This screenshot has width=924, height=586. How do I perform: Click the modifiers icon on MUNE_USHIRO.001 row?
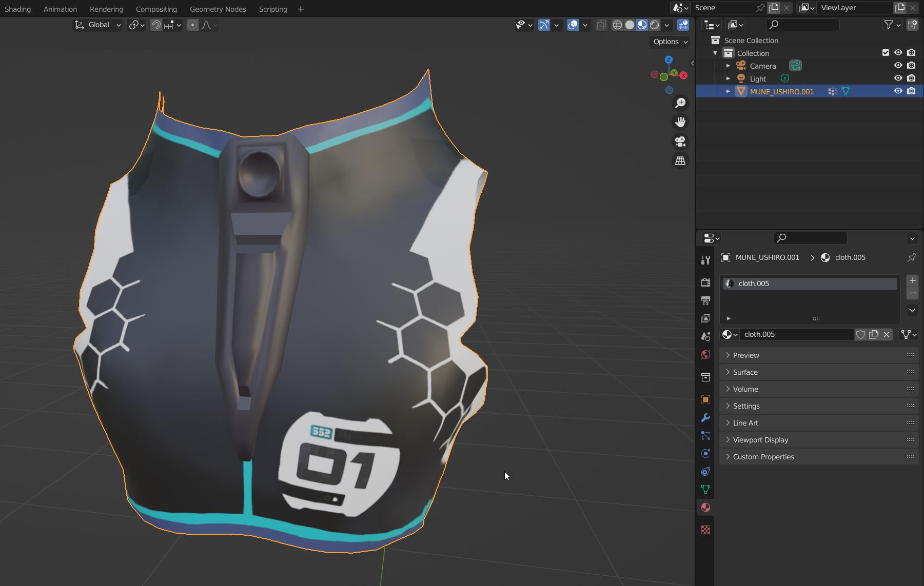[x=833, y=91]
